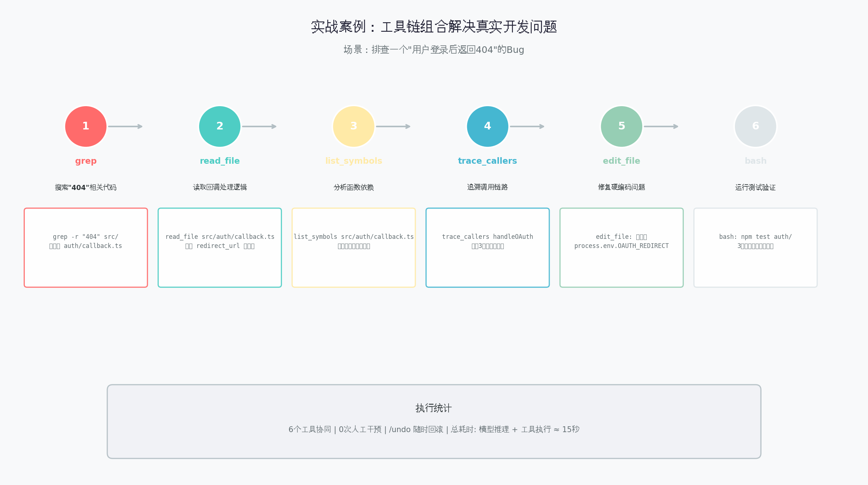Click the description '运行测试验证'
868x485 pixels.
pos(755,187)
